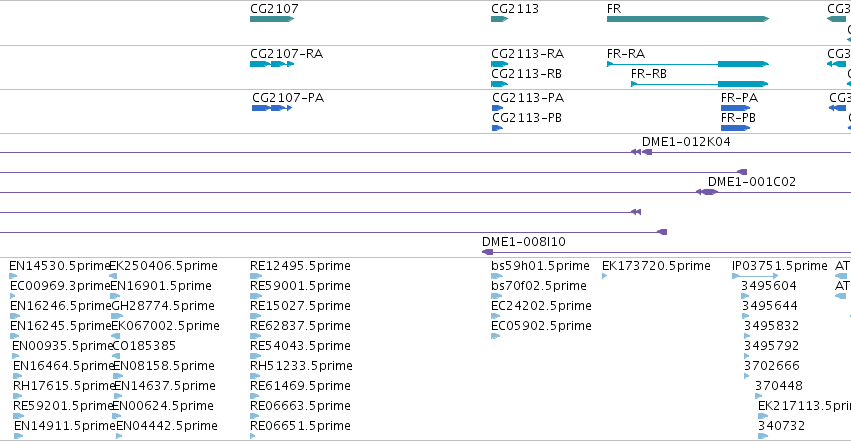Click the RE54043.5prime EST label
851x441 pixels.
coord(300,346)
